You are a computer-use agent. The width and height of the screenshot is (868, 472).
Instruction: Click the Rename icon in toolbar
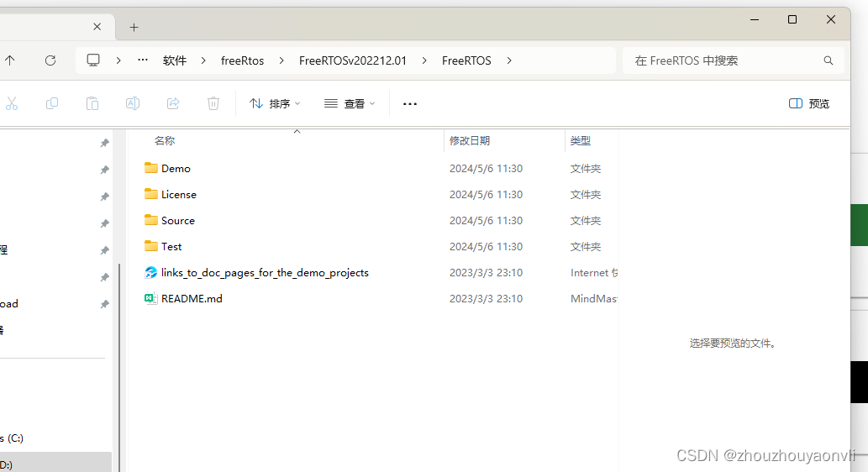click(133, 103)
